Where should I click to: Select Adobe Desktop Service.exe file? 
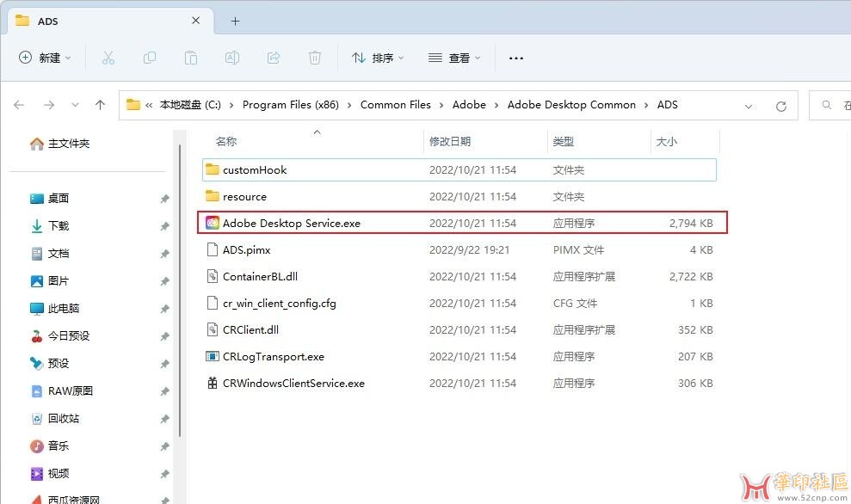(459, 223)
